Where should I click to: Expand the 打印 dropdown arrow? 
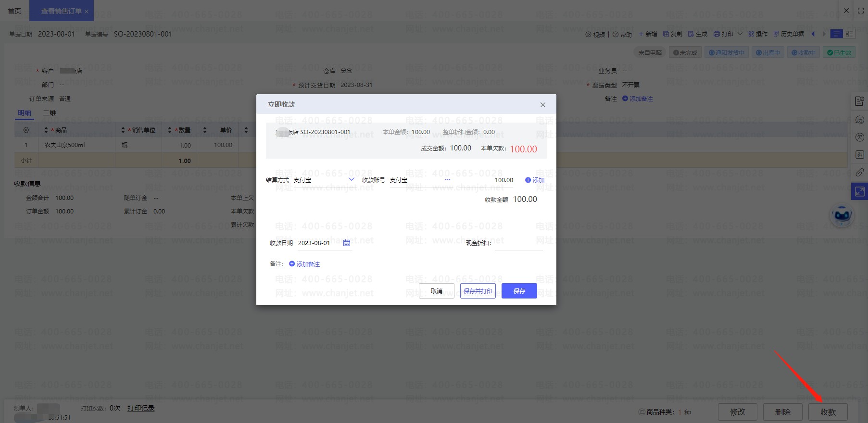[x=740, y=34]
